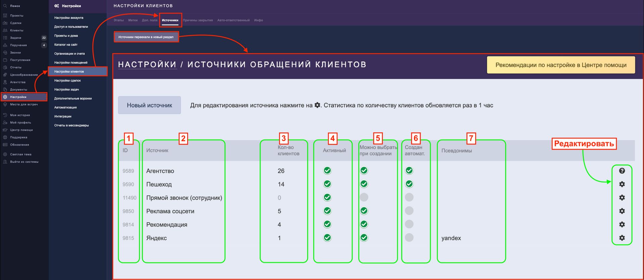Screen dimensions: 644x280
Task: Click the Ценообразование icon in the sidebar
Action: [5, 75]
